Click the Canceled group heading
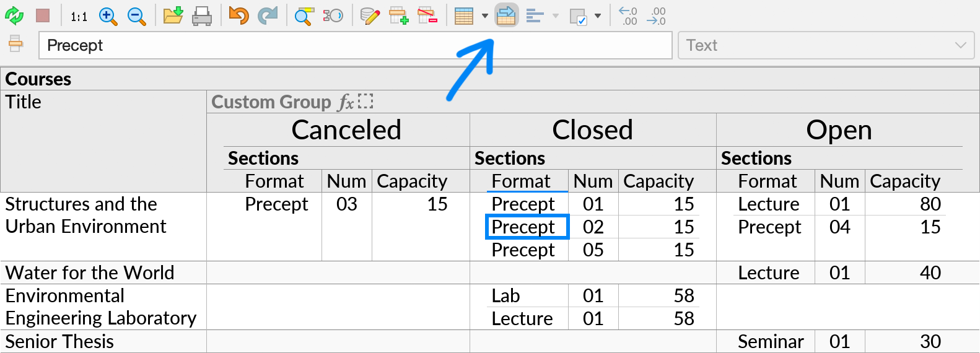 [x=346, y=130]
